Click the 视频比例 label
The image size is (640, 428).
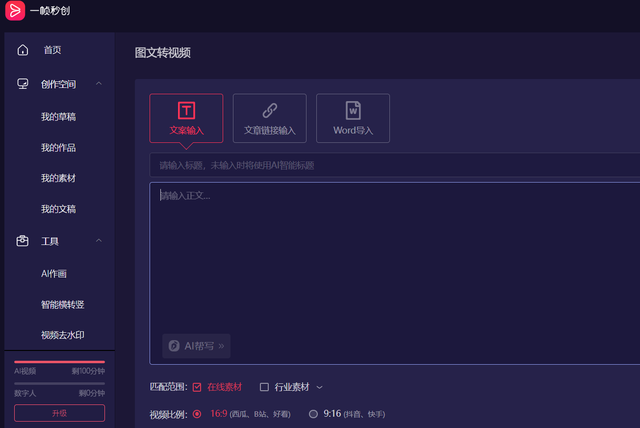click(168, 415)
